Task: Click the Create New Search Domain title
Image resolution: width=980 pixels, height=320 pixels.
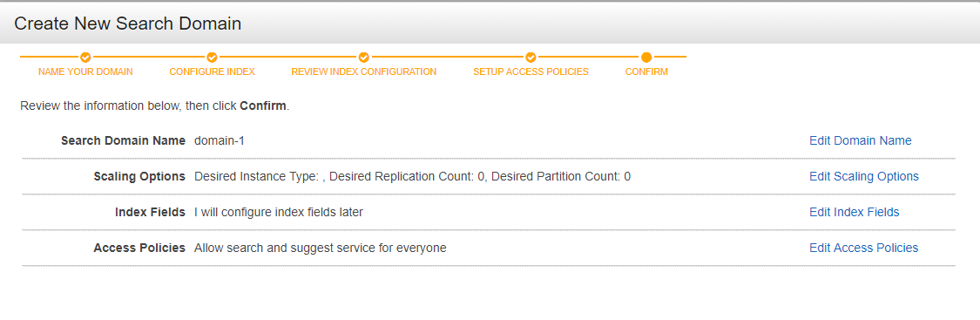Action: tap(127, 24)
